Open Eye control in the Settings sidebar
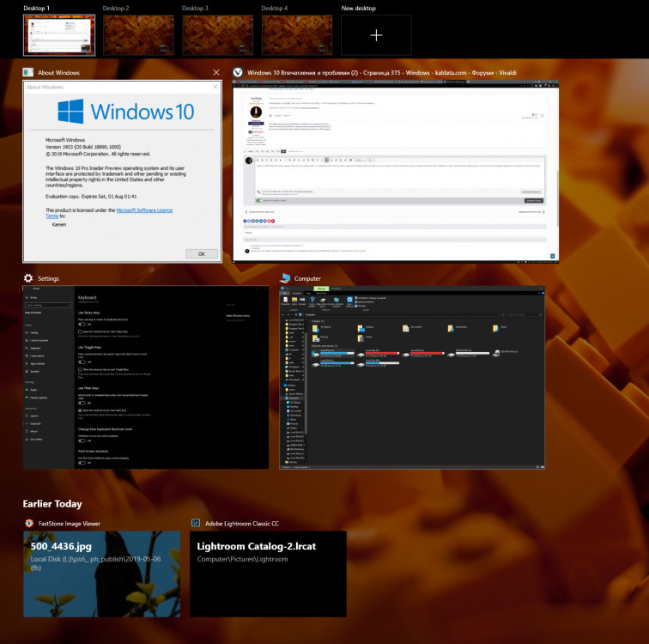 35,439
